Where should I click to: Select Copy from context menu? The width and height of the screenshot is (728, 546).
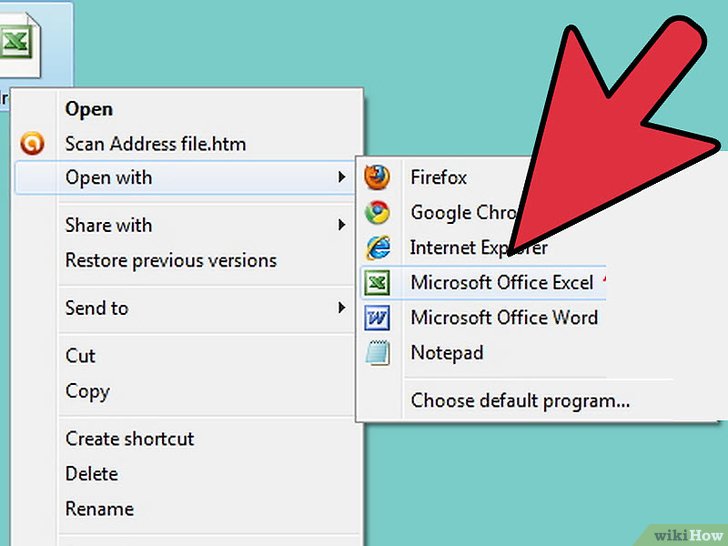tap(87, 392)
